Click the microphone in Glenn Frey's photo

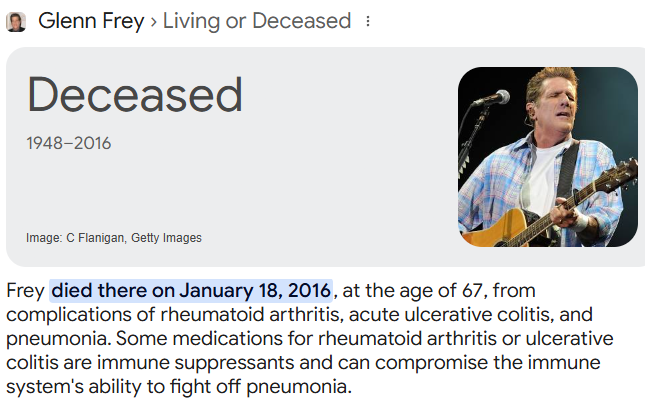490,98
